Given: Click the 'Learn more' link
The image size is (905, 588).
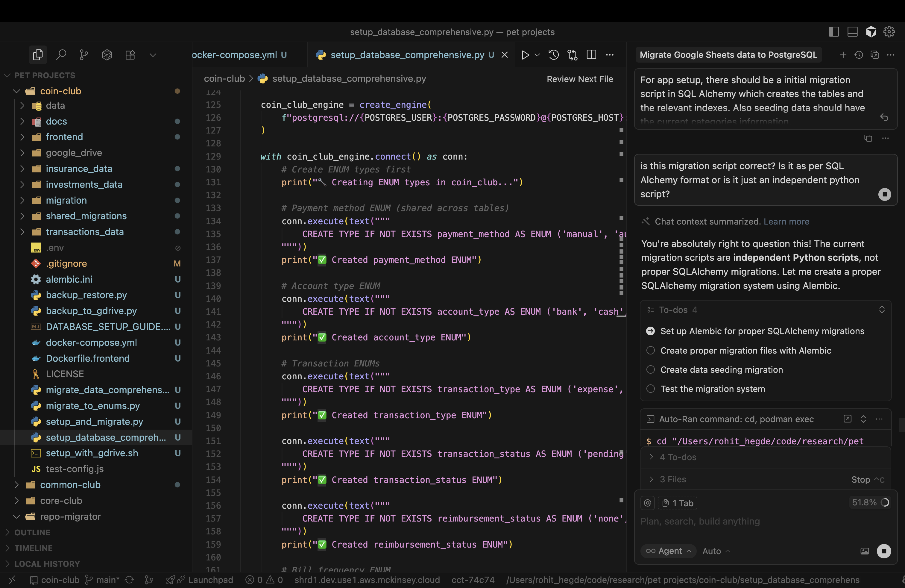Looking at the screenshot, I should point(786,221).
